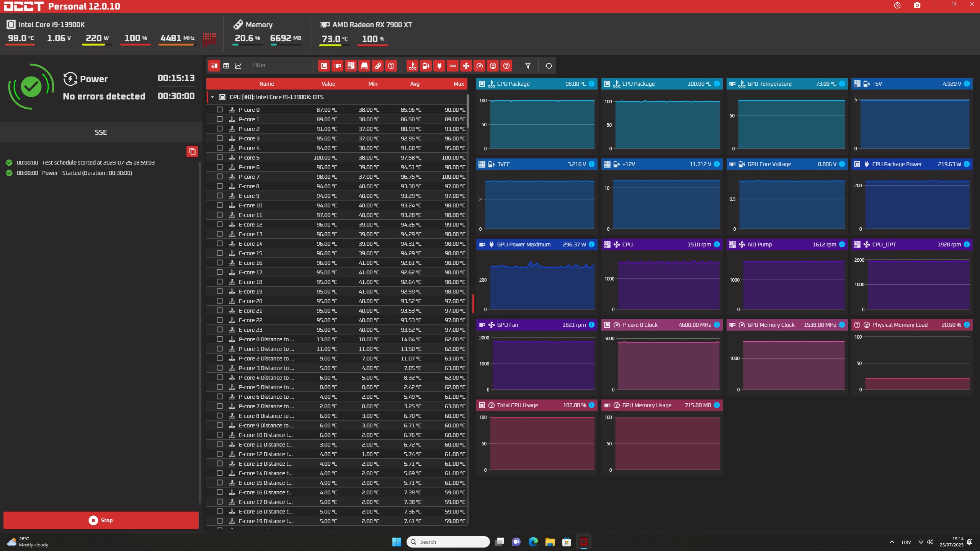The image size is (980, 551).
Task: Click the Windows Start button
Action: (x=397, y=542)
